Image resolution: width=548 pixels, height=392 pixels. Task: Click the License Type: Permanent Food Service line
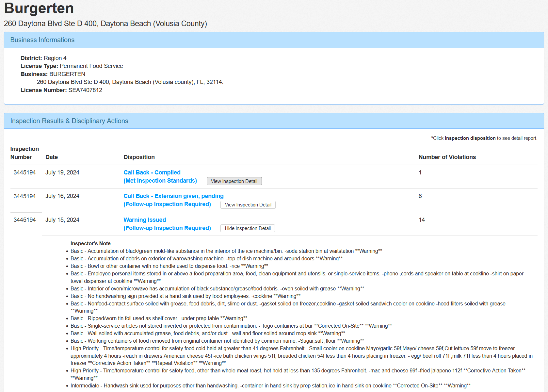(x=72, y=66)
